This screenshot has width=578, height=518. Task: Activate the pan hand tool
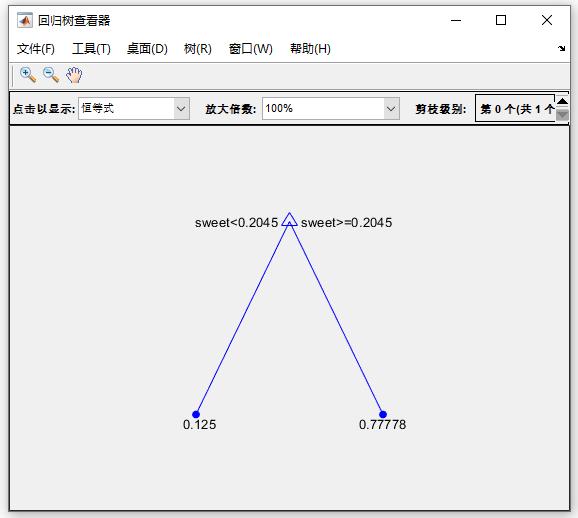pyautogui.click(x=74, y=75)
